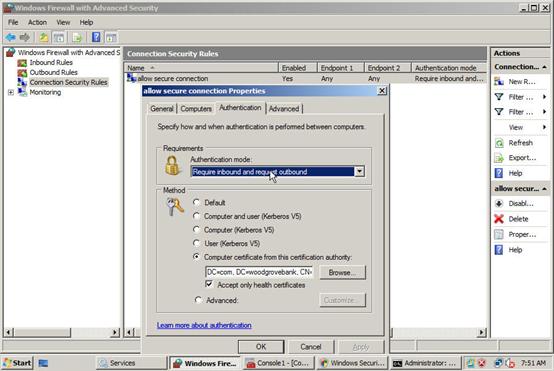Click the New Rule action icon

tap(499, 82)
